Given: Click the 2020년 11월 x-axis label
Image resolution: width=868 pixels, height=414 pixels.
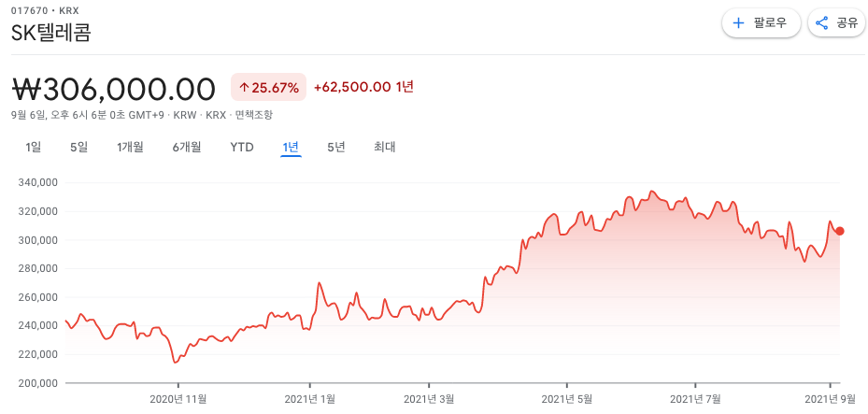Looking at the screenshot, I should point(178,398).
